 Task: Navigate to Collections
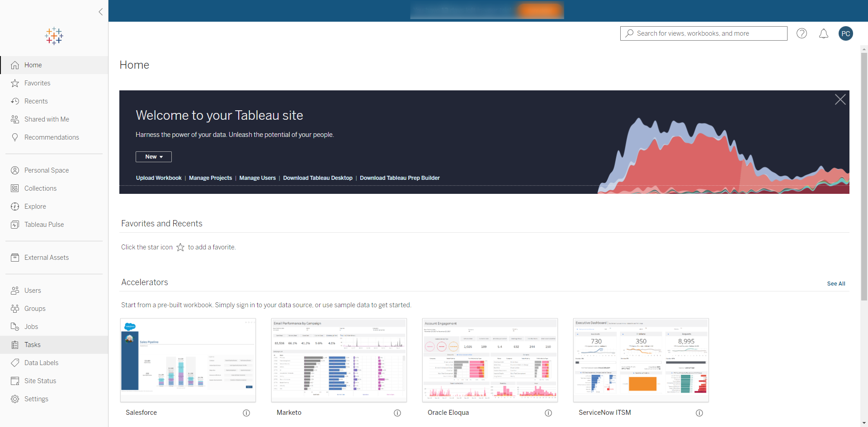click(54, 188)
